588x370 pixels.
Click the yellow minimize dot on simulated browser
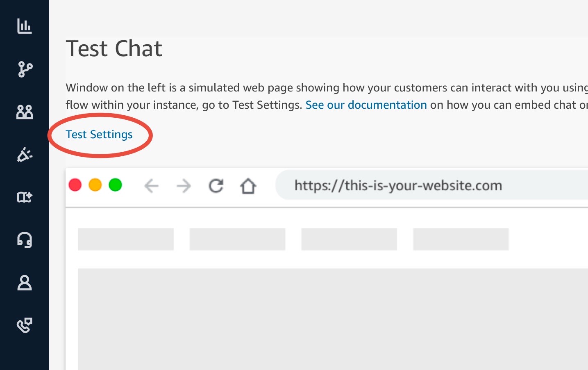click(x=95, y=185)
